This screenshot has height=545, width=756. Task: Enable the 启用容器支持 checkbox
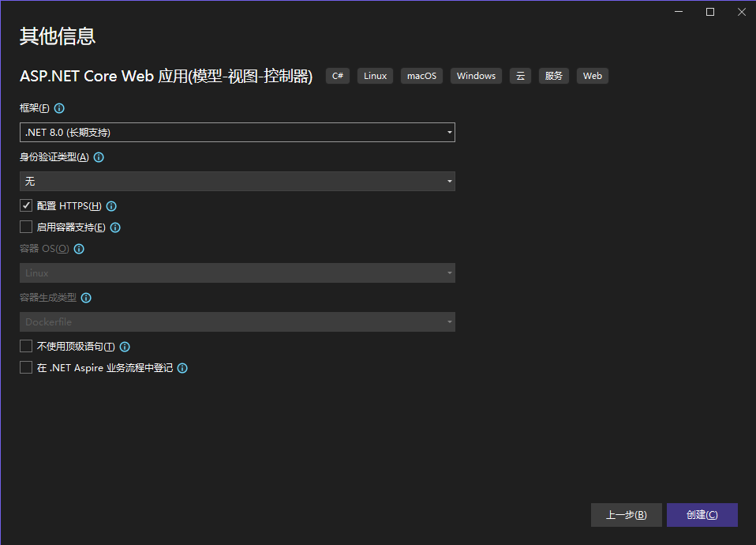(x=26, y=227)
